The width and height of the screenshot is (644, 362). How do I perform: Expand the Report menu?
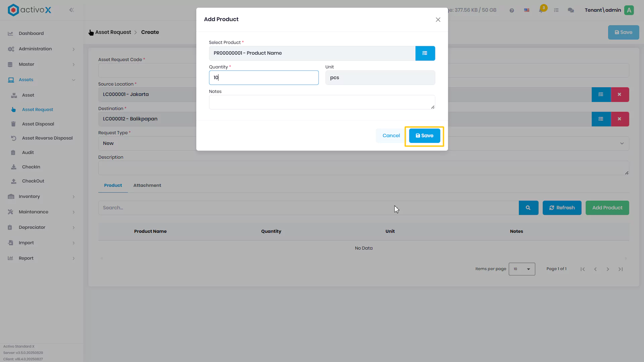click(x=41, y=258)
